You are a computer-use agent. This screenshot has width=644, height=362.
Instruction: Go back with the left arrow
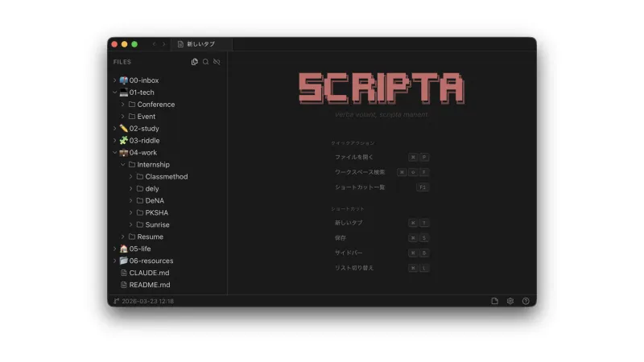[x=154, y=44]
